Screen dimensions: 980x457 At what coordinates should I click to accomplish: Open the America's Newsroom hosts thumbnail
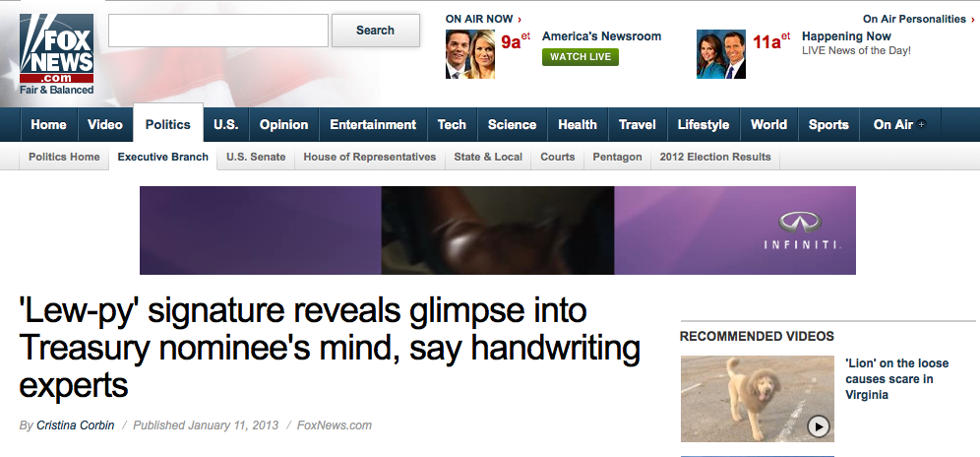pyautogui.click(x=470, y=54)
